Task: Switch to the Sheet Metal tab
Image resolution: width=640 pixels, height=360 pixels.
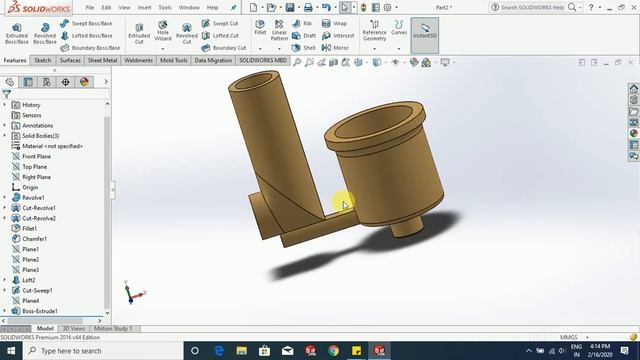Action: [102, 60]
